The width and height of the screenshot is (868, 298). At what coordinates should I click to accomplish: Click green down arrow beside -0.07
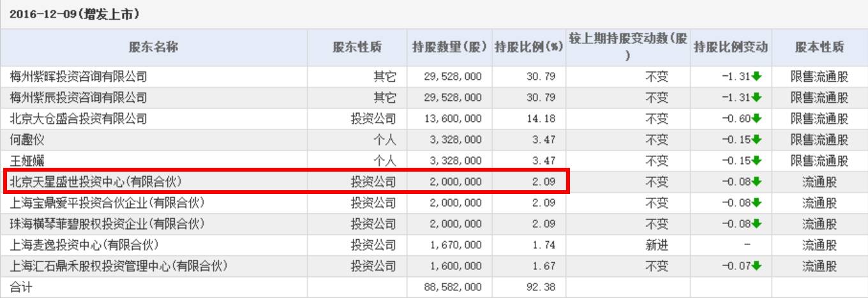tap(757, 266)
